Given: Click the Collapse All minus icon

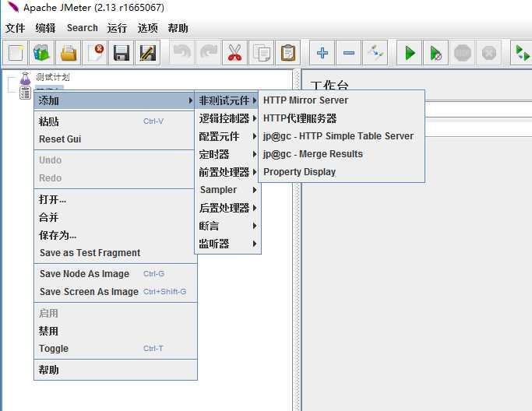Looking at the screenshot, I should coord(348,53).
